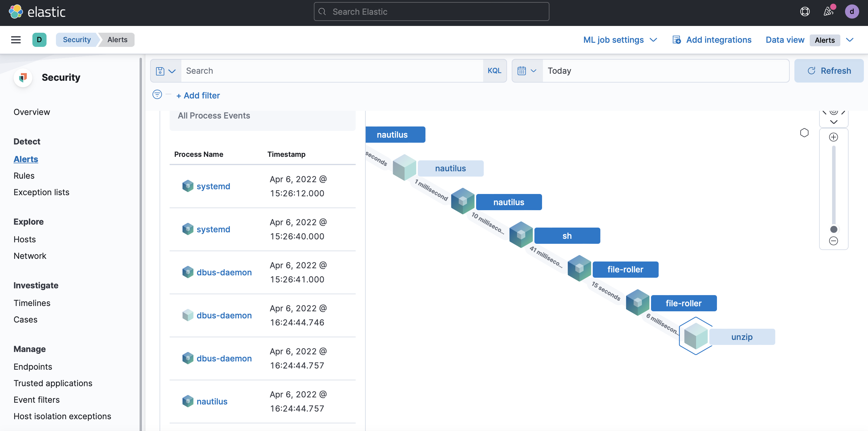Viewport: 868px width, 431px height.
Task: Switch to Security breadcrumb tab
Action: tap(77, 40)
